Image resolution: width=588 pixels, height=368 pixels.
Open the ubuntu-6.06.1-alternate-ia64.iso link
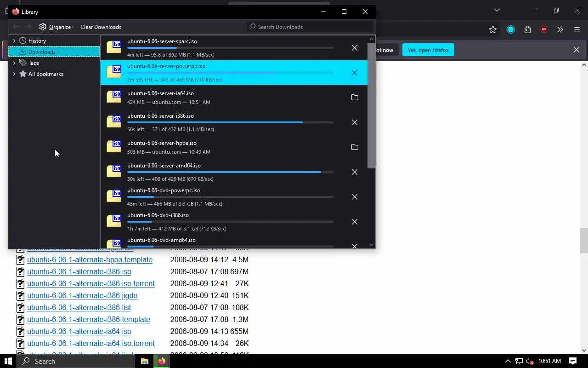pyautogui.click(x=79, y=331)
